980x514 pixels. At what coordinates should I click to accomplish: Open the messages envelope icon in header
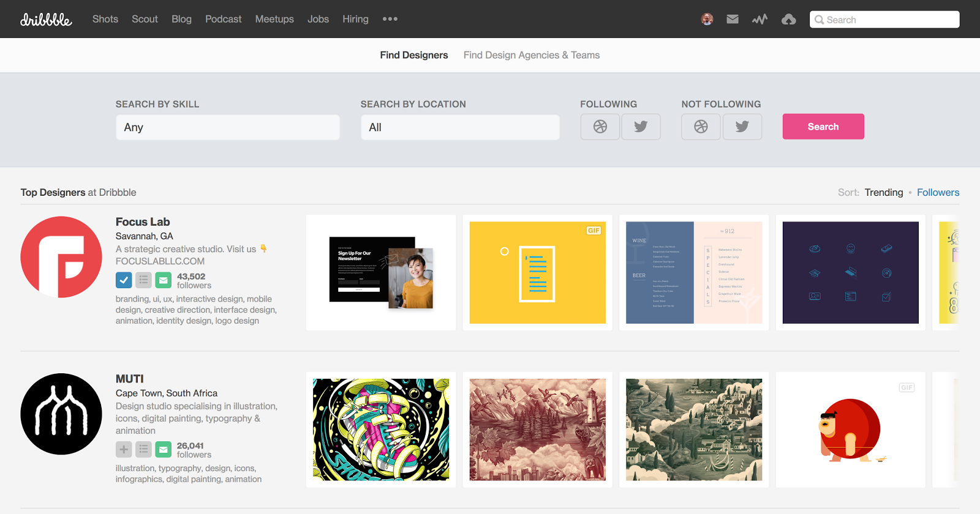pyautogui.click(x=733, y=20)
